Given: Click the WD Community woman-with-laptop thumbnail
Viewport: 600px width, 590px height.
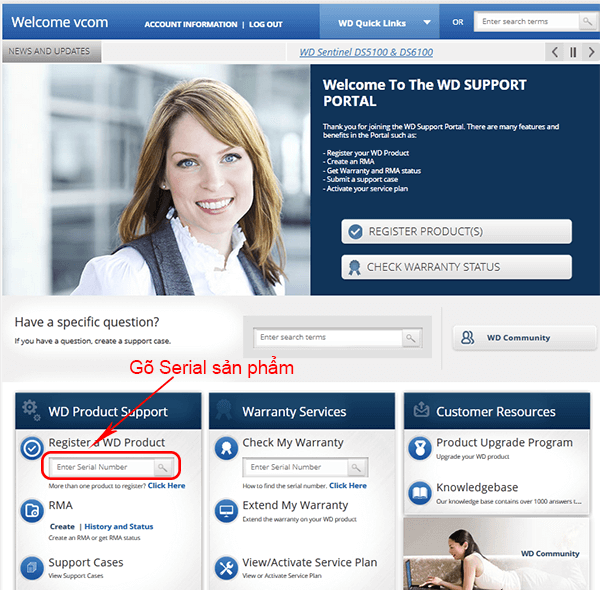Looking at the screenshot, I should pos(496,554).
